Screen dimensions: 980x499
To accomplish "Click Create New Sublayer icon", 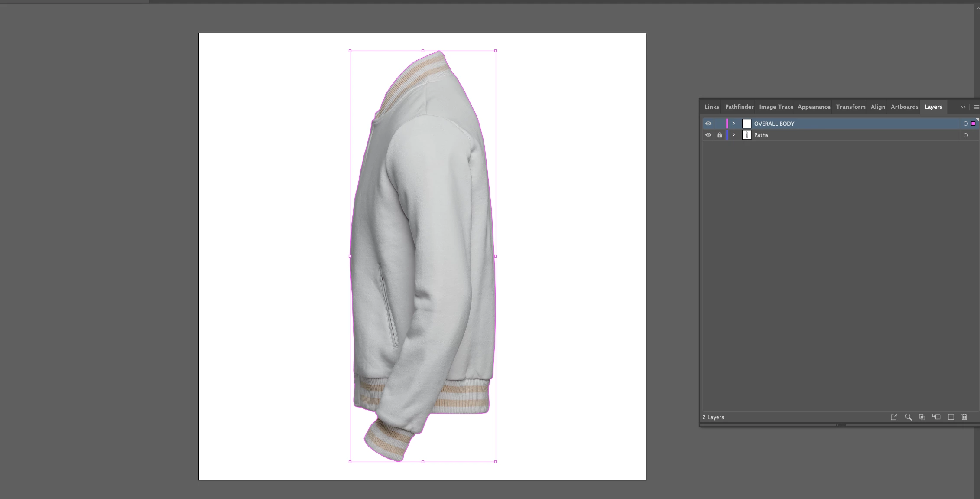I will [936, 417].
